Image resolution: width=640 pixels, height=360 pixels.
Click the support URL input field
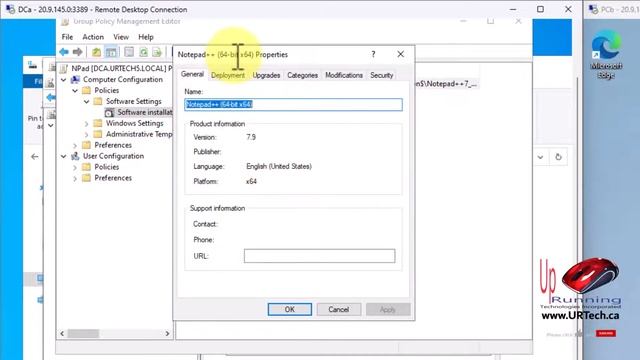(x=320, y=256)
